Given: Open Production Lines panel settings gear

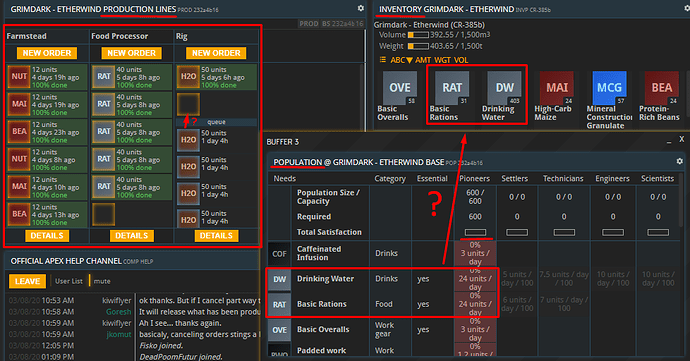Looking at the screenshot, I should pos(360,8).
